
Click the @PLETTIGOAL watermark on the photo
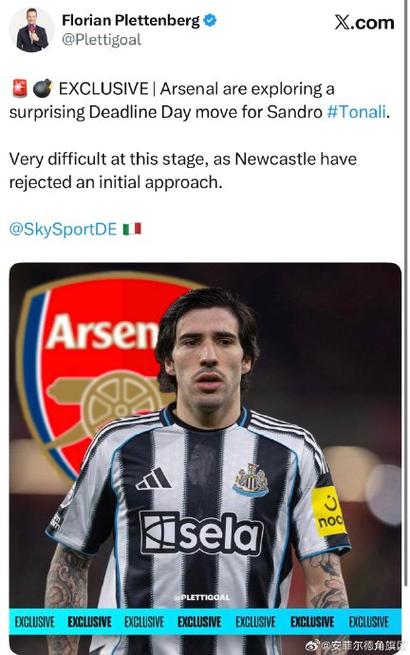202,597
